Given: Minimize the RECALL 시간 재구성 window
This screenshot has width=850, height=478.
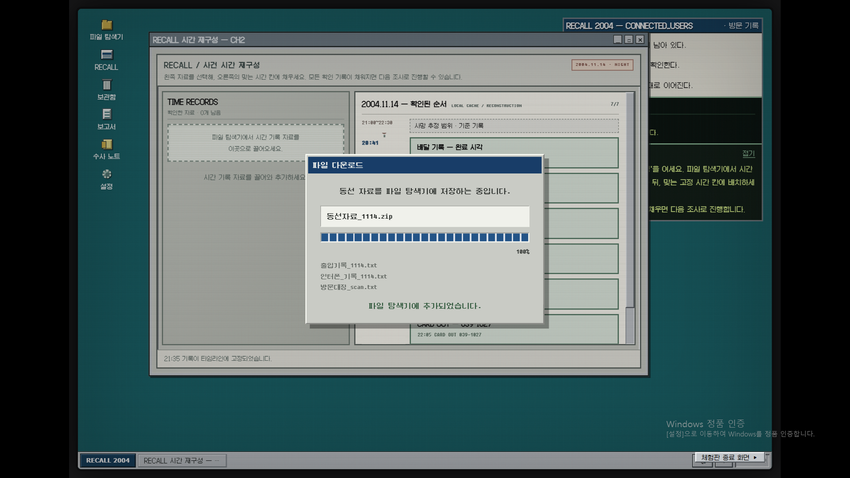Looking at the screenshot, I should click(x=617, y=40).
